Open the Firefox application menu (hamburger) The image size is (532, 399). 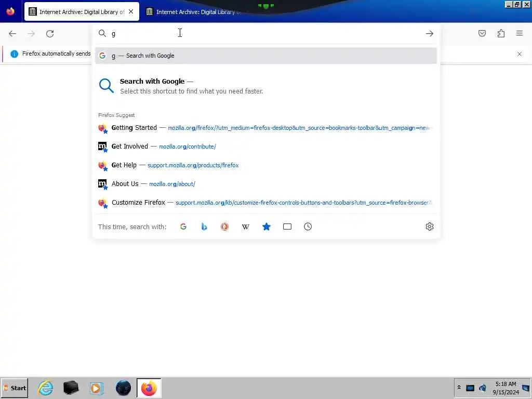tap(520, 33)
